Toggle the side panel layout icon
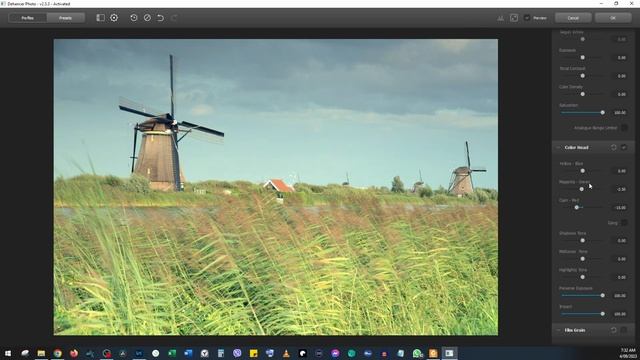 [x=100, y=18]
